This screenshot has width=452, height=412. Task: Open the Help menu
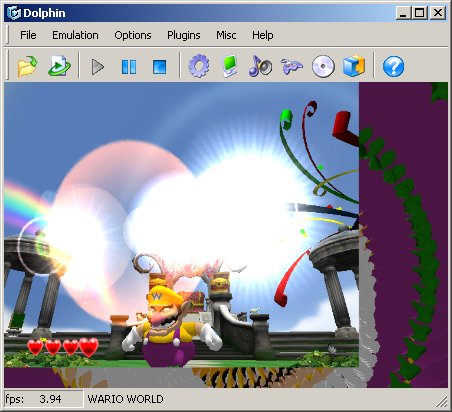[x=263, y=35]
